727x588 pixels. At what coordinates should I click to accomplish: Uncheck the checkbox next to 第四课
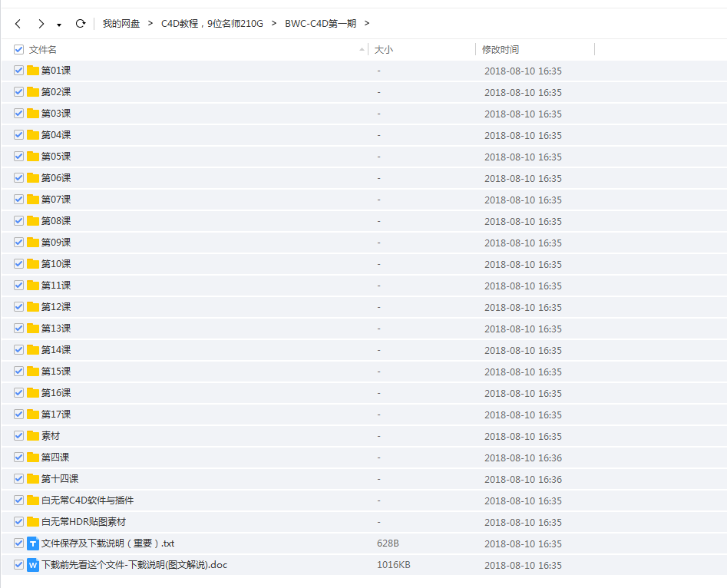(x=18, y=457)
